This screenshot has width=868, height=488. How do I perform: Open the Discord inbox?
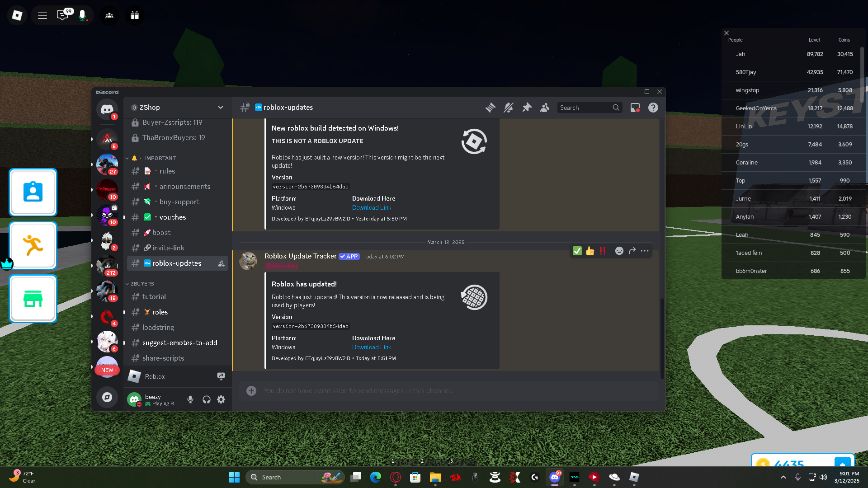tap(635, 108)
